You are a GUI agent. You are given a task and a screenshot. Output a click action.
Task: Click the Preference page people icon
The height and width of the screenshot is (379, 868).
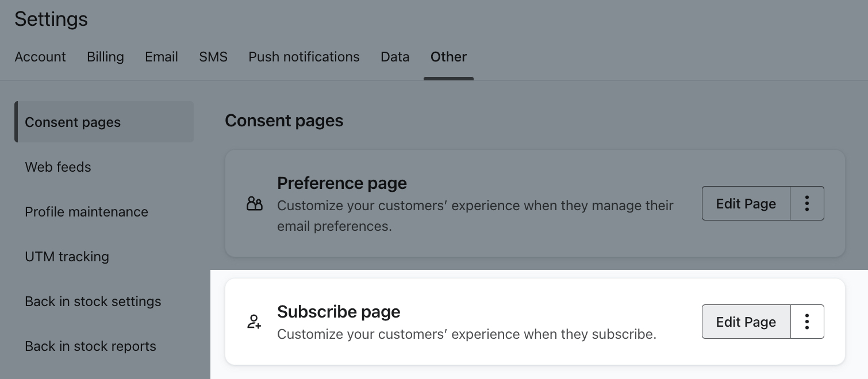[255, 203]
